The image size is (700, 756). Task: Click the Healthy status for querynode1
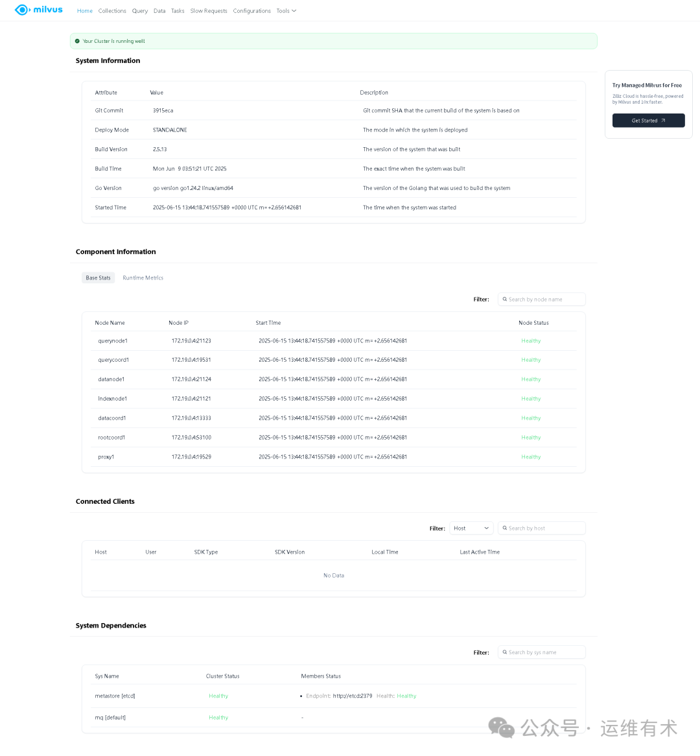click(x=531, y=340)
